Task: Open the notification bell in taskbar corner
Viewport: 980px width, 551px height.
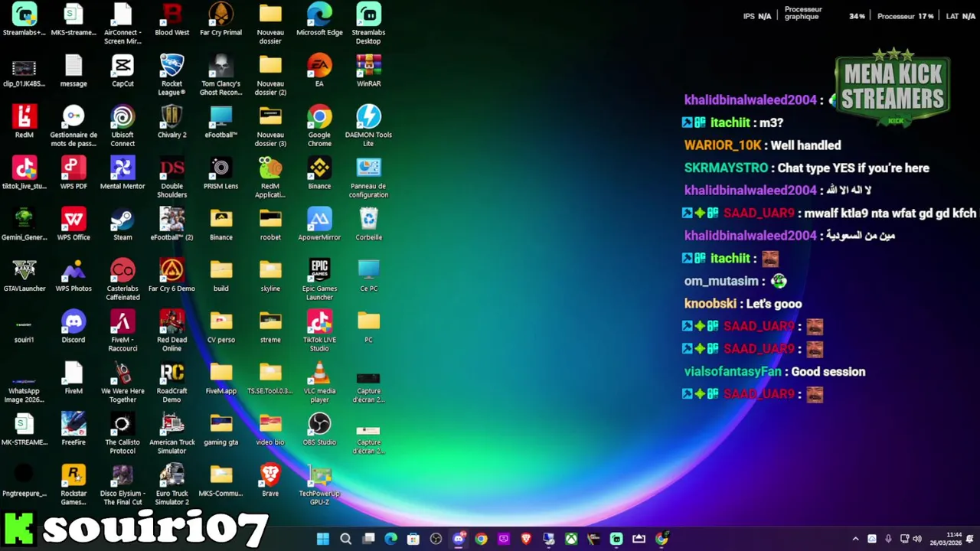Action: [x=971, y=539]
